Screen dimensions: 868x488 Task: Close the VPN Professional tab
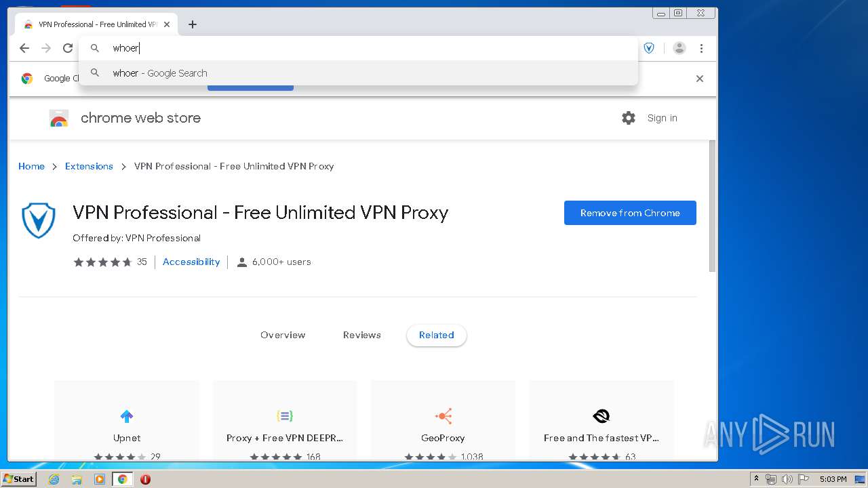tap(167, 24)
